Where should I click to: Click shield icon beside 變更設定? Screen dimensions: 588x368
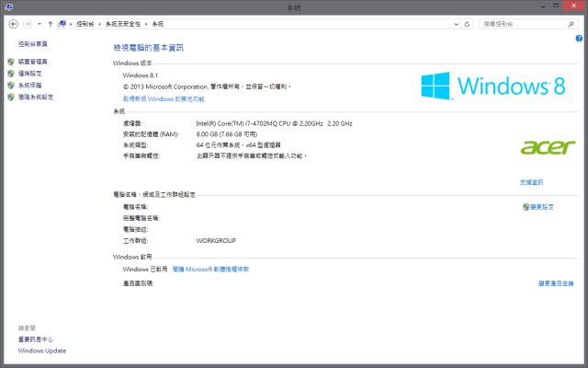(526, 207)
